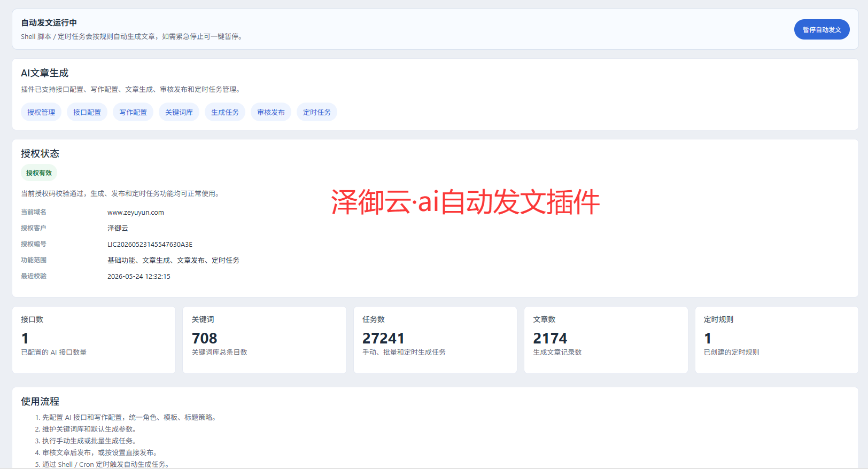The image size is (868, 469).
Task: Click the 授权有效 status badge
Action: (x=39, y=173)
